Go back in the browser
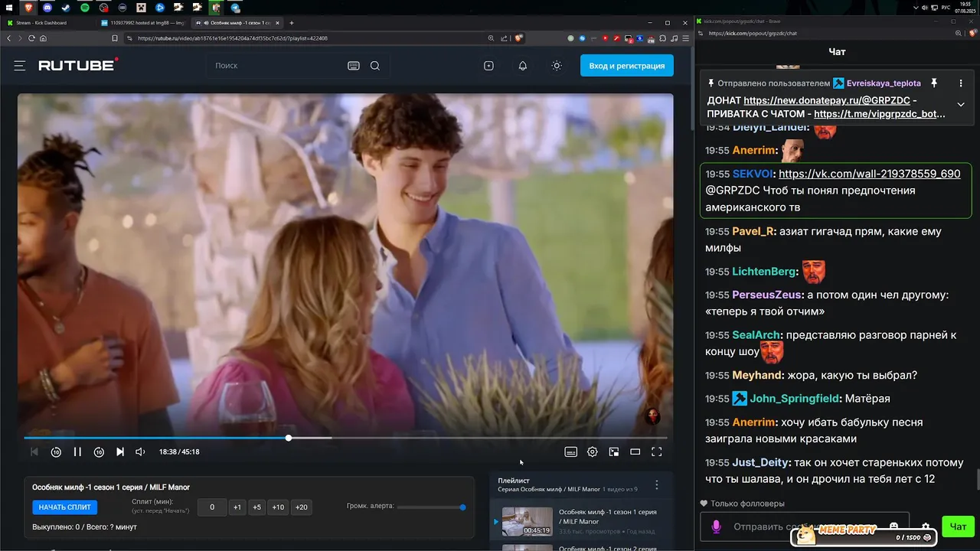 pyautogui.click(x=9, y=38)
